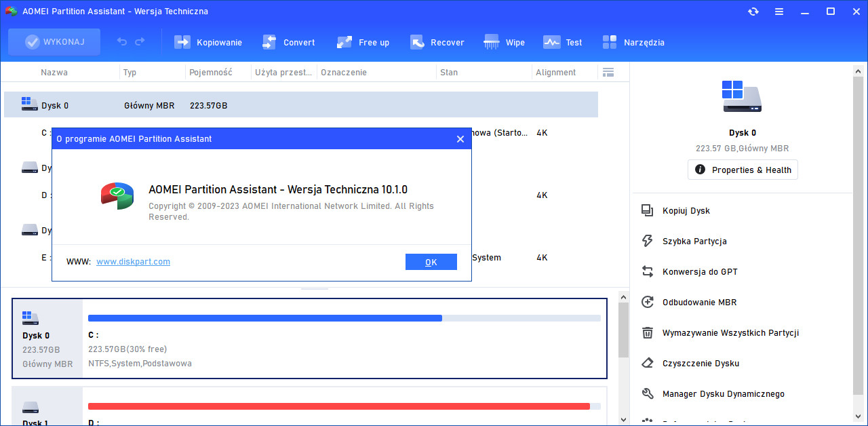Click the Recover icon in toolbar
Screen dimensions: 868x426
(x=417, y=42)
